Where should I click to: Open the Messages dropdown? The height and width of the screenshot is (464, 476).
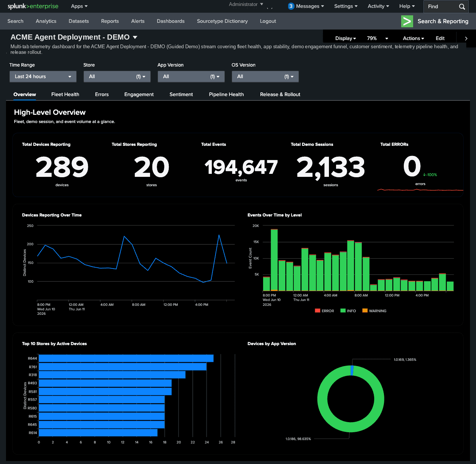(310, 6)
